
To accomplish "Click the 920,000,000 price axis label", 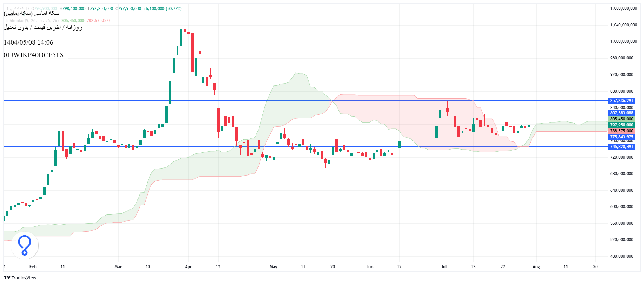I will [x=622, y=75].
